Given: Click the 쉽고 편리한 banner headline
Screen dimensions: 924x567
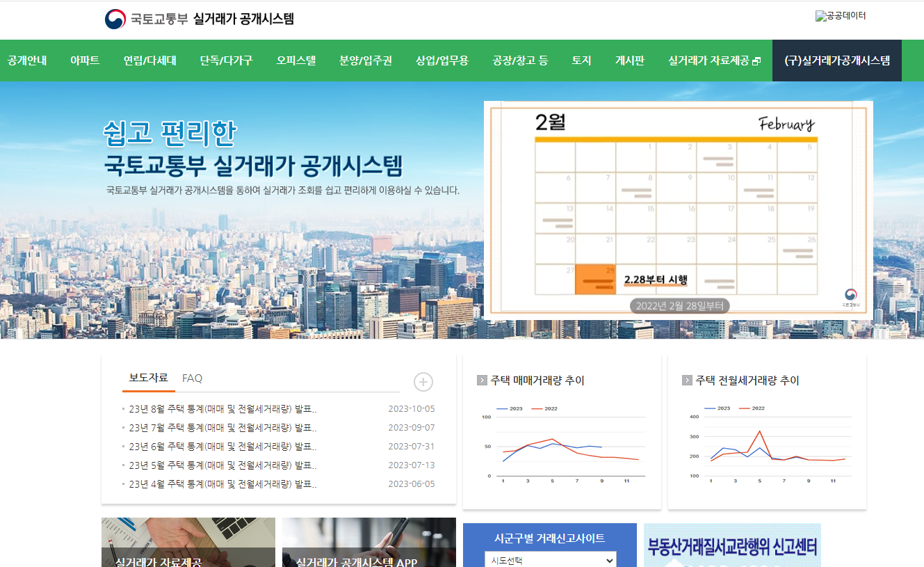Looking at the screenshot, I should click(x=170, y=134).
